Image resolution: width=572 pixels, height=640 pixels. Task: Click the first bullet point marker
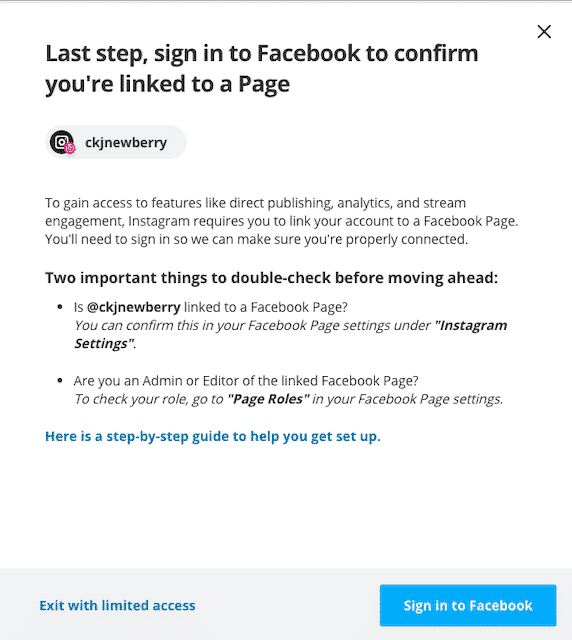click(60, 307)
